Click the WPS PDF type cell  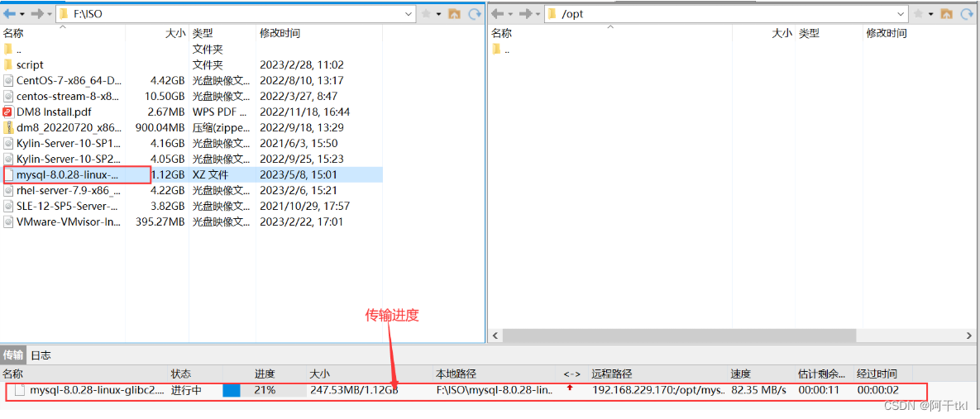[x=218, y=112]
